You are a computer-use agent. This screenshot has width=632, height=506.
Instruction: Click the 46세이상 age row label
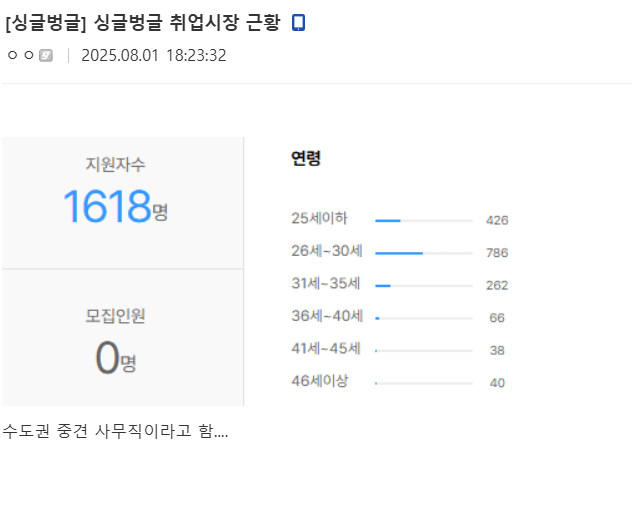coord(320,381)
